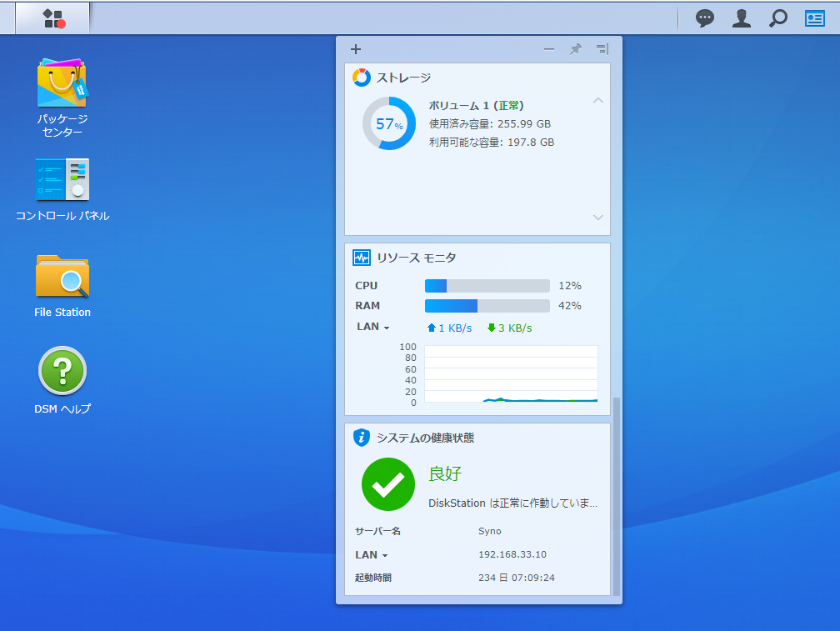The height and width of the screenshot is (631, 840).
Task: Click the search magnifier icon
Action: coord(777,18)
